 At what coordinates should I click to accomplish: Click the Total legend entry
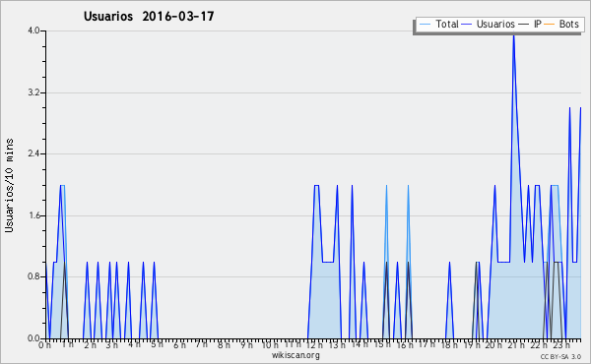438,24
